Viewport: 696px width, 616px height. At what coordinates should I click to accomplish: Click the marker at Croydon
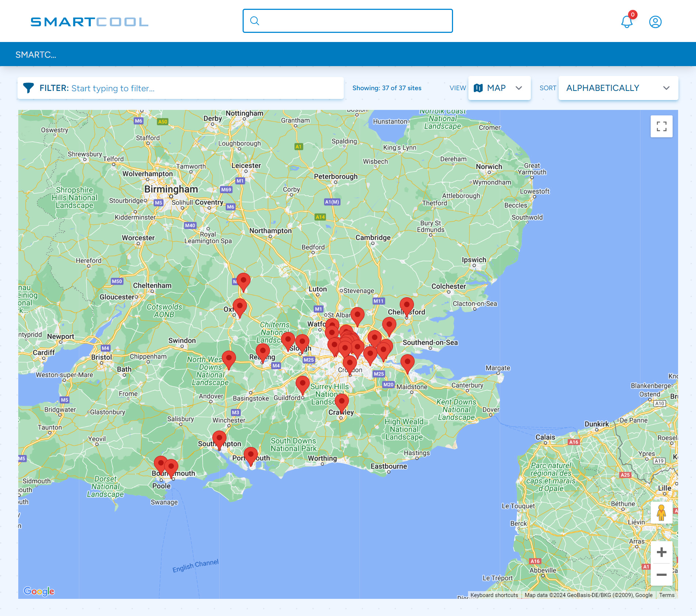coord(350,364)
